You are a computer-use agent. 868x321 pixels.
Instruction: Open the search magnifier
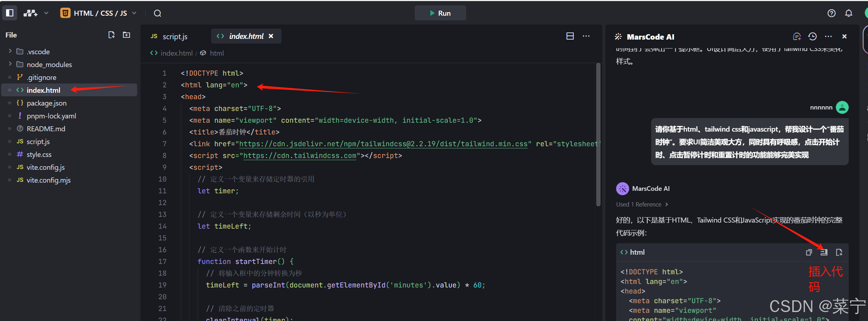click(x=158, y=13)
